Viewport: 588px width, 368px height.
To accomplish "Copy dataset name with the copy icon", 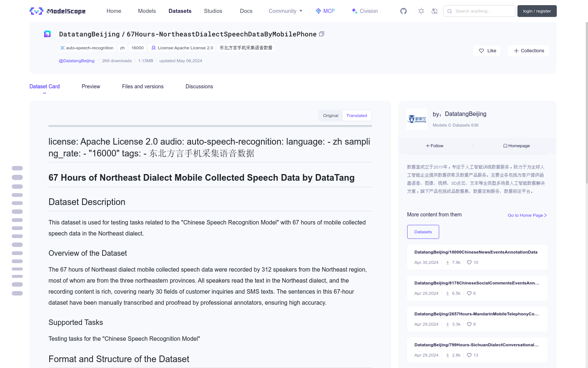I will tap(322, 34).
